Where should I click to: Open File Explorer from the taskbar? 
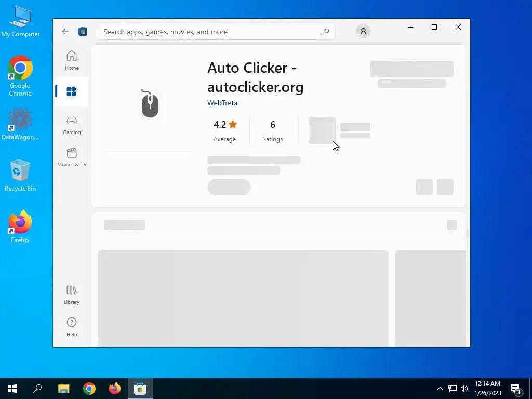pyautogui.click(x=63, y=389)
